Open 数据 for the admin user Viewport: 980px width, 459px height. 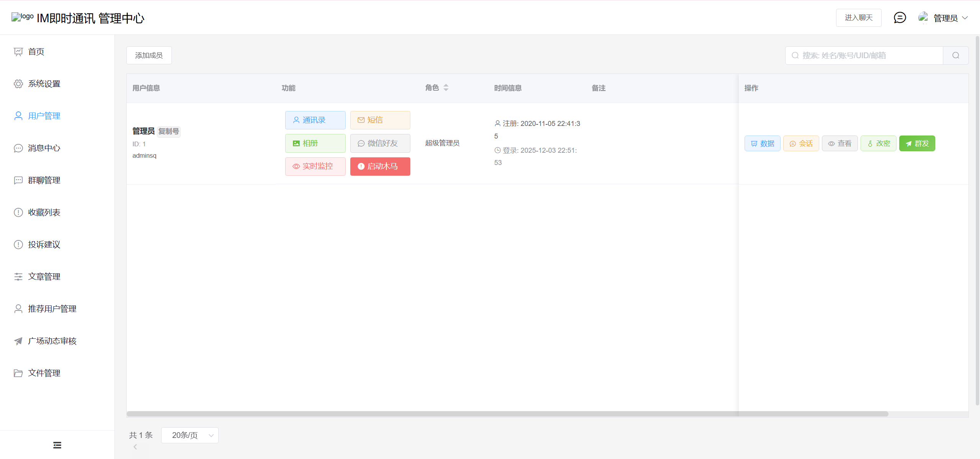pyautogui.click(x=762, y=144)
